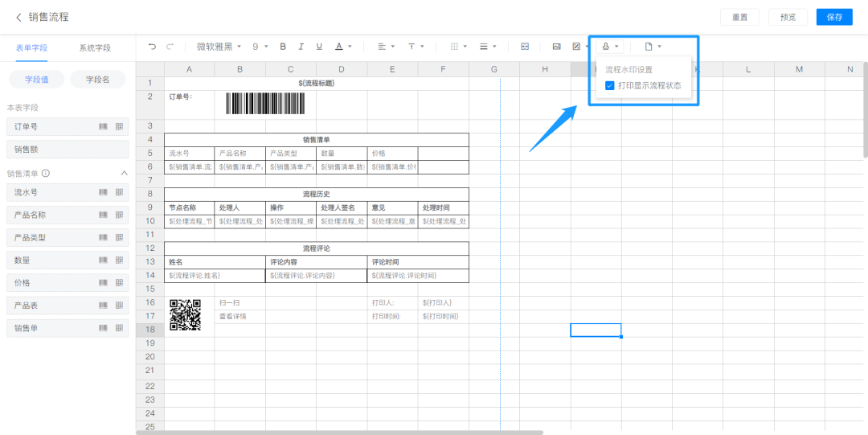Select the 销售额 field item
Screen dimensions: 868x435
click(x=68, y=149)
